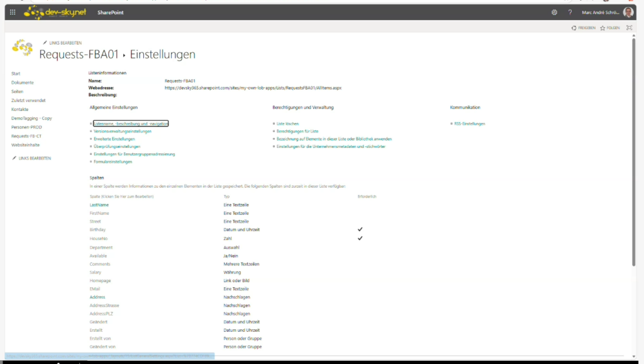This screenshot has height=364, width=644.
Task: Edit the Department column
Action: point(101,247)
